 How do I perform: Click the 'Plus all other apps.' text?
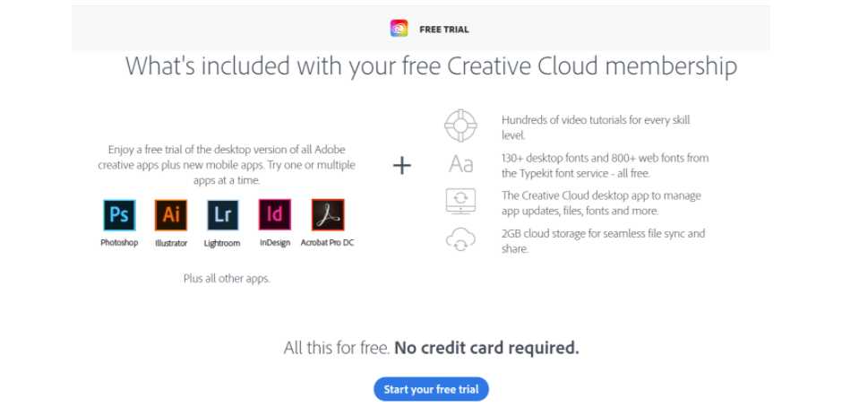point(227,279)
